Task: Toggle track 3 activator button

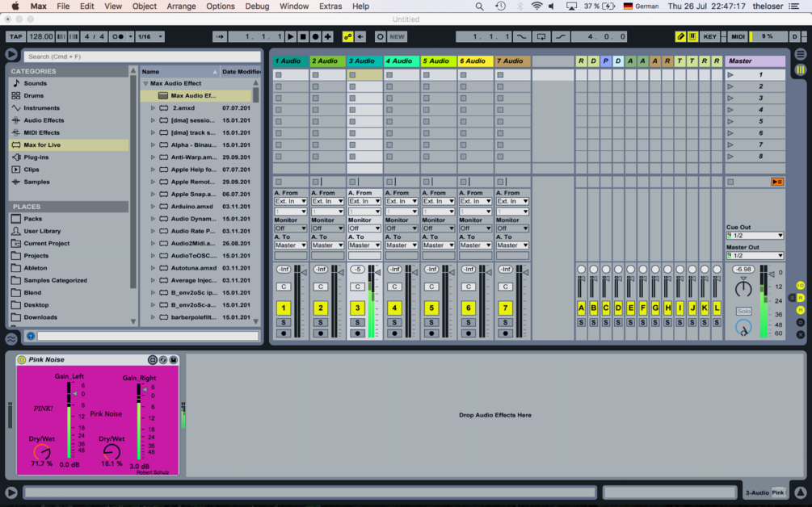Action: 357,308
